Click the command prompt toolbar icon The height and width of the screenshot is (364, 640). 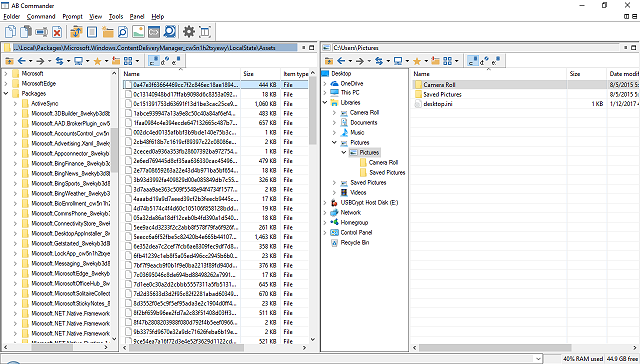point(154,31)
